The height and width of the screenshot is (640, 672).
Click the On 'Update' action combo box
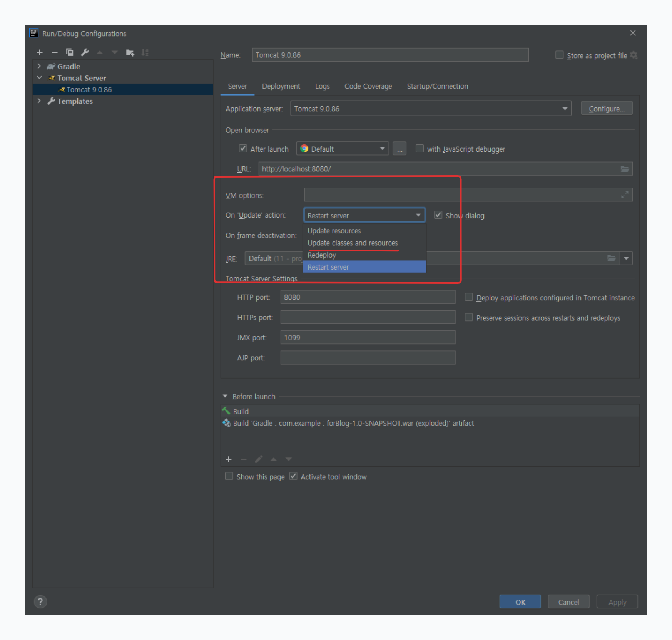(x=364, y=215)
